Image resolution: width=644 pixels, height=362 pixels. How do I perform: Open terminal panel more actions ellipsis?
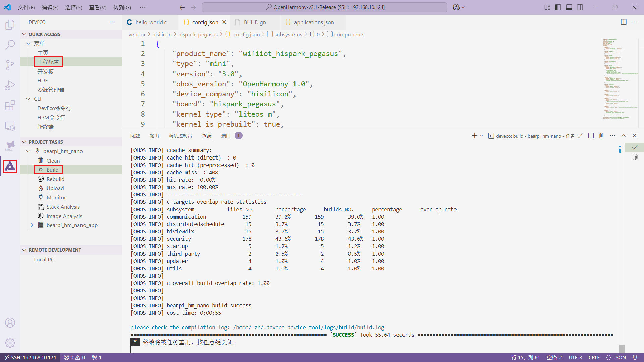pos(613,136)
